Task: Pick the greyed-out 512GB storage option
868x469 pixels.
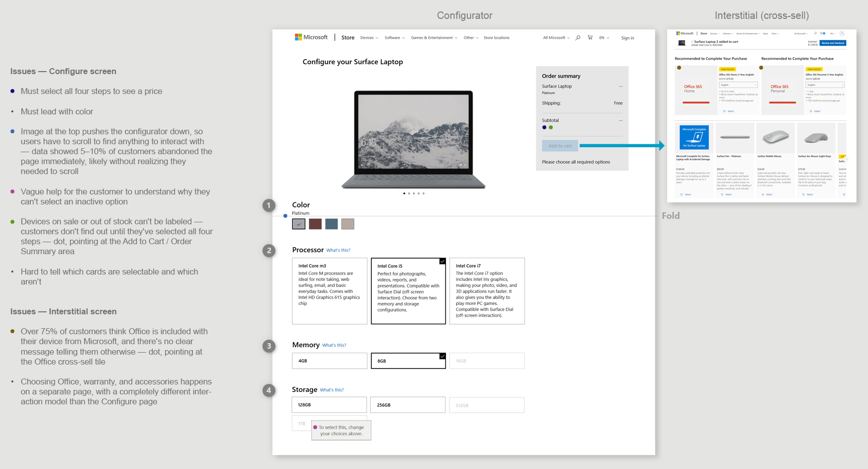Action: [487, 405]
